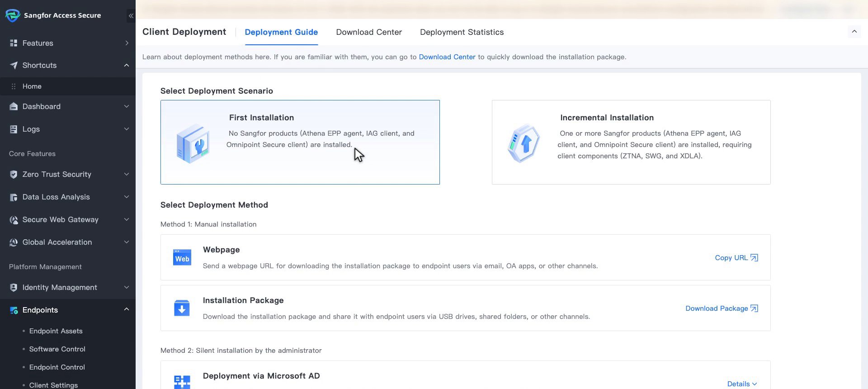Collapse the Endpoints section chevron

tap(127, 309)
